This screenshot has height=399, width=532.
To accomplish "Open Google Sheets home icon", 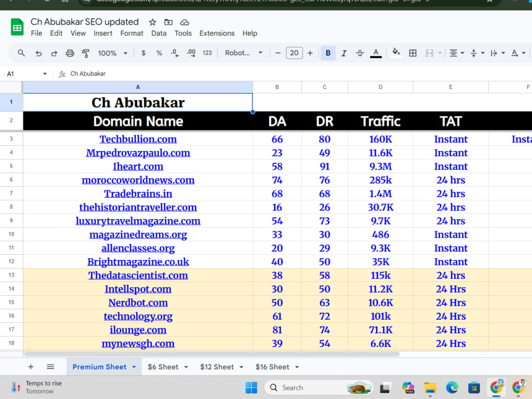I will 17,27.
